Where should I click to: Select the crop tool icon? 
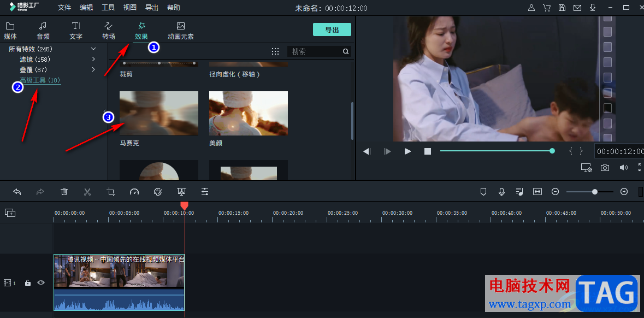(x=111, y=192)
